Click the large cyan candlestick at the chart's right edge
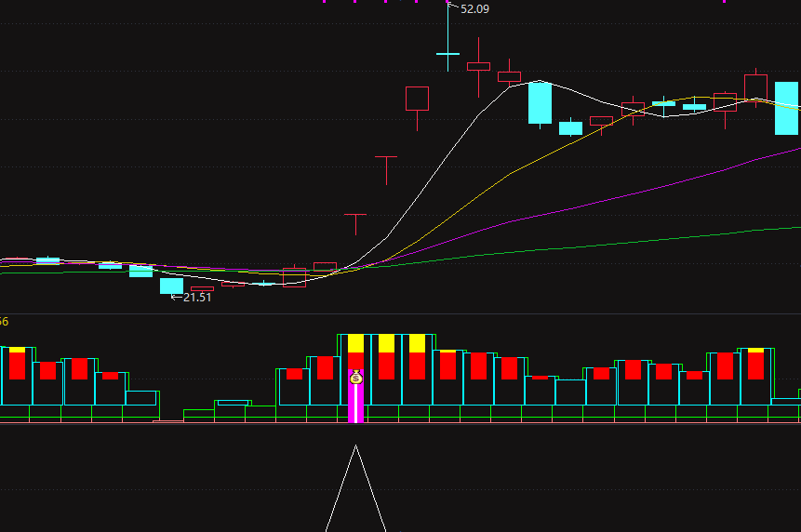 pyautogui.click(x=787, y=108)
